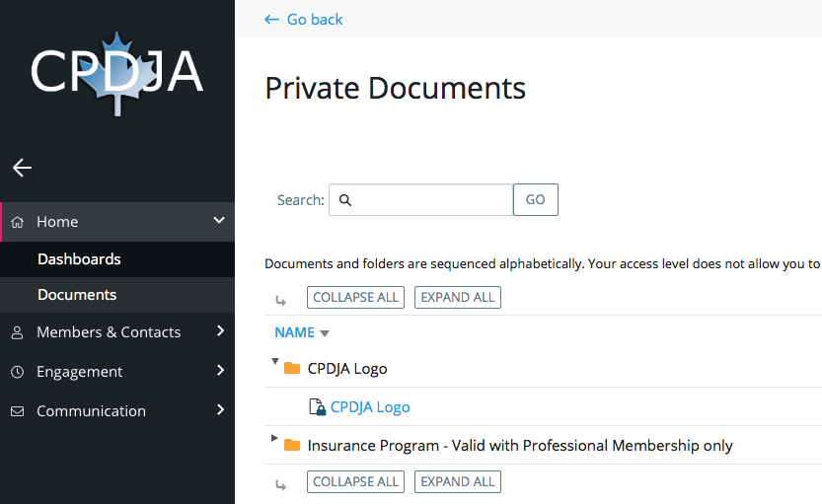Expand the Communication submenu arrow

219,410
